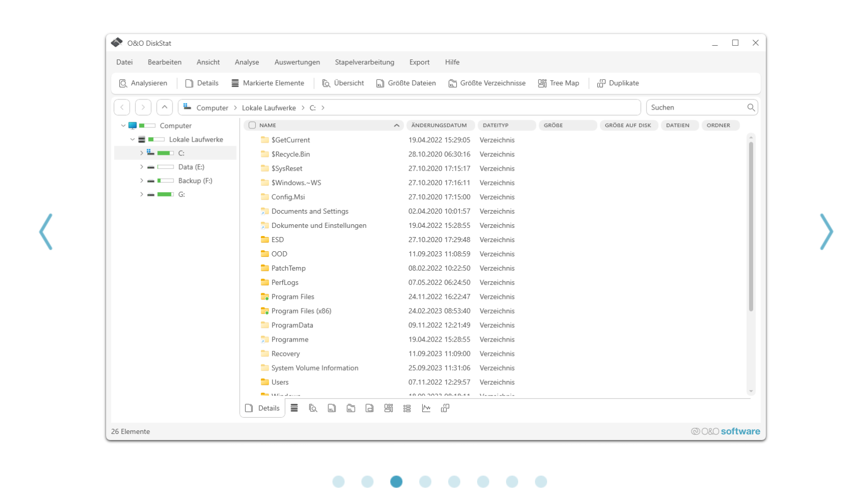Open the Datei menu
This screenshot has width=842, height=504.
pyautogui.click(x=124, y=62)
